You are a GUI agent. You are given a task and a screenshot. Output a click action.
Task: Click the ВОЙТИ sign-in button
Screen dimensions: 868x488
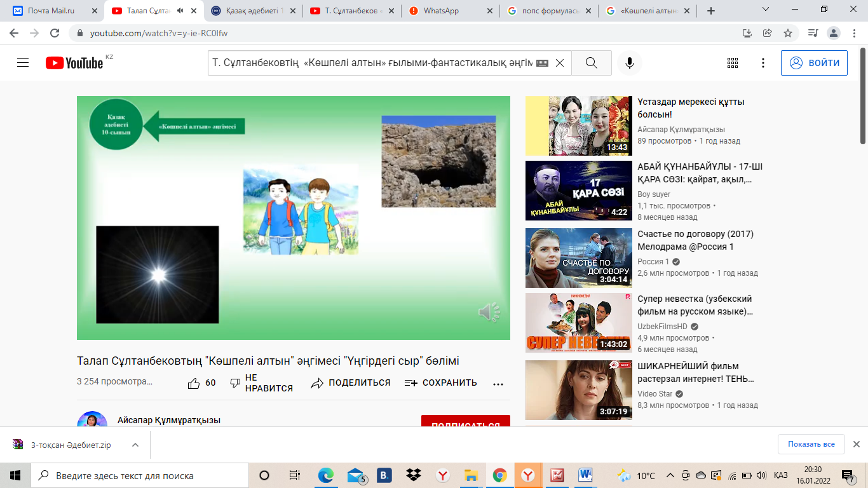(x=814, y=63)
